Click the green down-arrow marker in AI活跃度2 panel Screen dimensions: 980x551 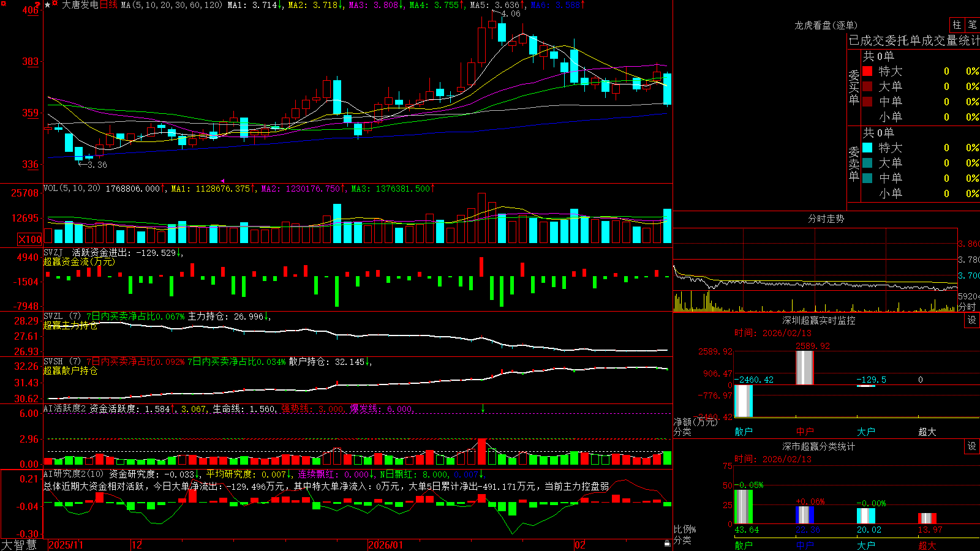tap(483, 408)
